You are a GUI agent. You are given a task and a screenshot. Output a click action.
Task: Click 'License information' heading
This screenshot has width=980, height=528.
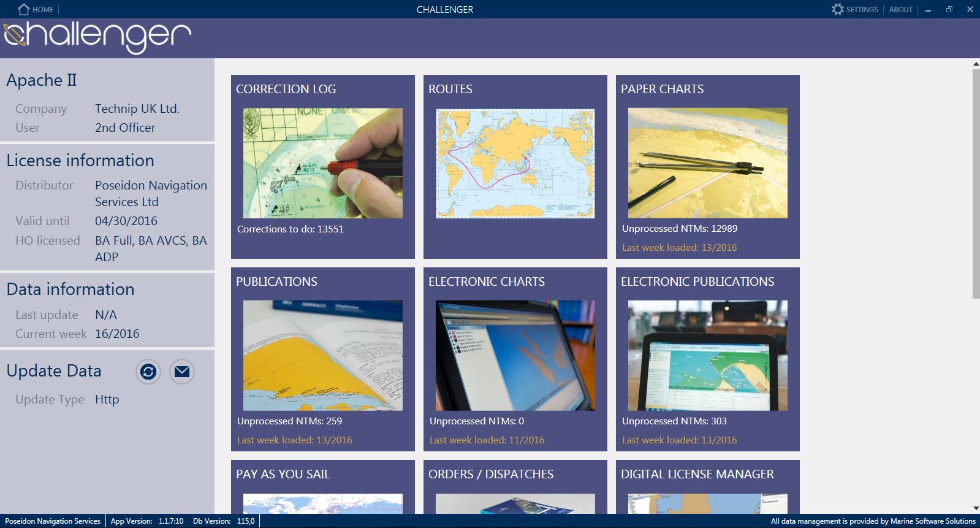click(x=80, y=161)
